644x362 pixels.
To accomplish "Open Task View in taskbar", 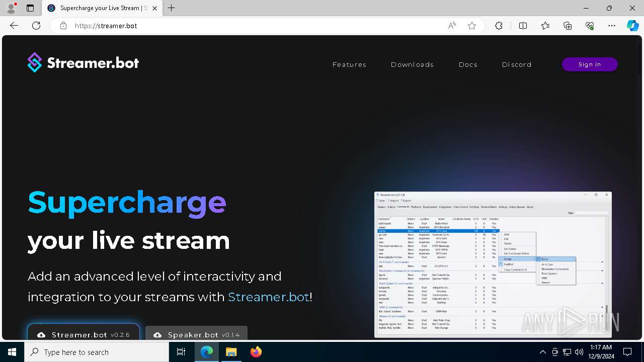I will pos(181,352).
